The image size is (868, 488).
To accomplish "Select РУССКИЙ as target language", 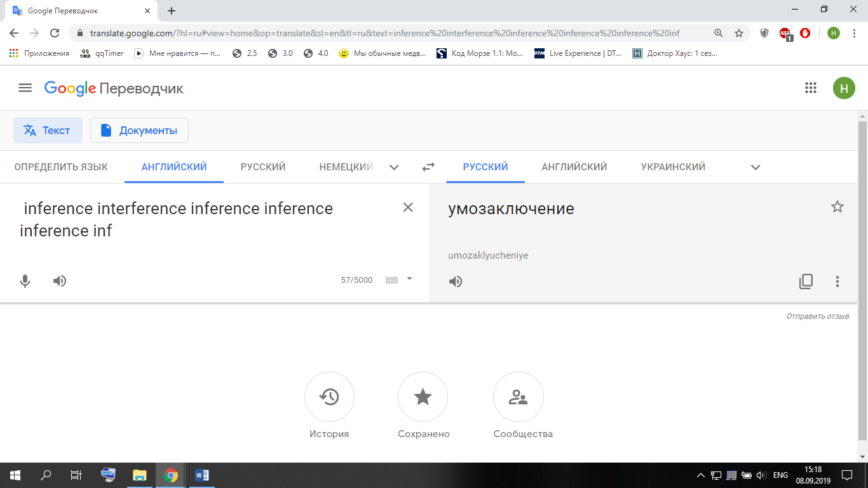I will point(485,167).
